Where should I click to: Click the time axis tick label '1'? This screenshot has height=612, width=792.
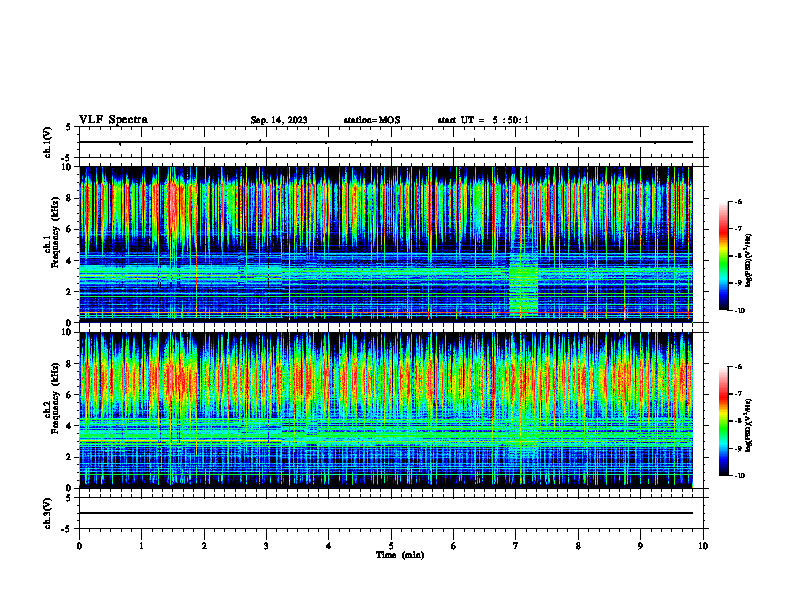point(141,546)
